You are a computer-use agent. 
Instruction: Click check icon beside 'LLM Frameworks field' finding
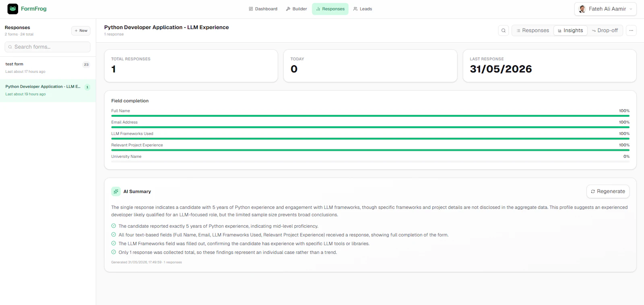click(x=114, y=243)
